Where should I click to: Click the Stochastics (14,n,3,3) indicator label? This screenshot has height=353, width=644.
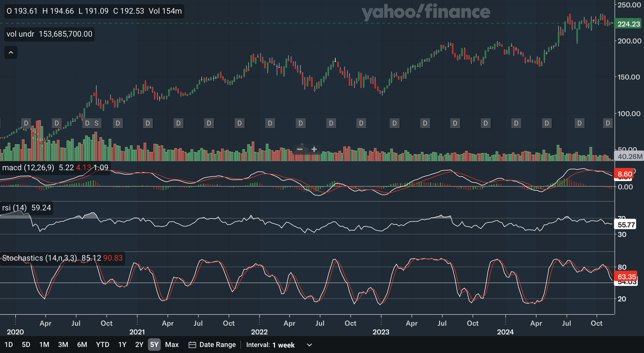click(40, 258)
